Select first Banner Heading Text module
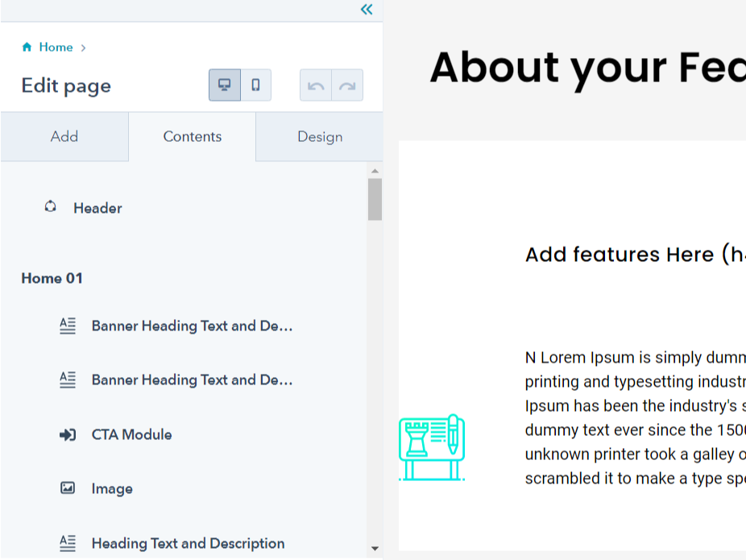Screen dimensions: 746x560 (x=192, y=326)
